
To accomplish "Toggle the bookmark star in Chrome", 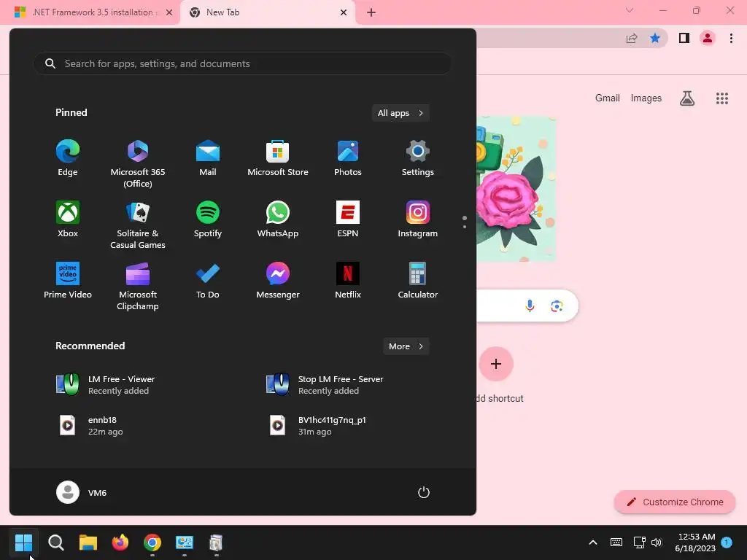I will coord(655,38).
